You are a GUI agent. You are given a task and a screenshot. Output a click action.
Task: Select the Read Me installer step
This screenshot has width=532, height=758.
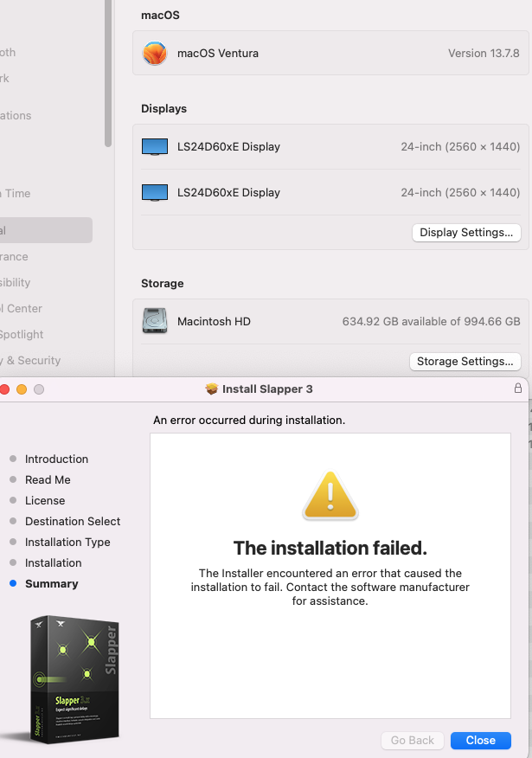48,480
